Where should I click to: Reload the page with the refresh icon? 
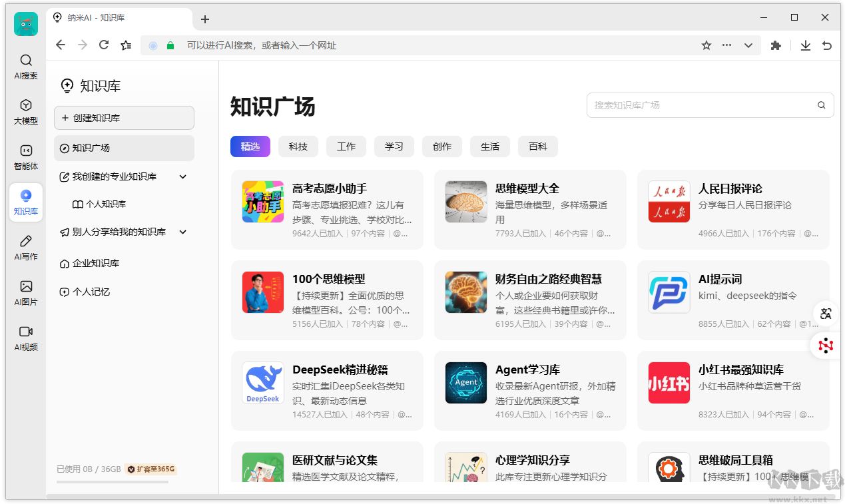click(104, 45)
